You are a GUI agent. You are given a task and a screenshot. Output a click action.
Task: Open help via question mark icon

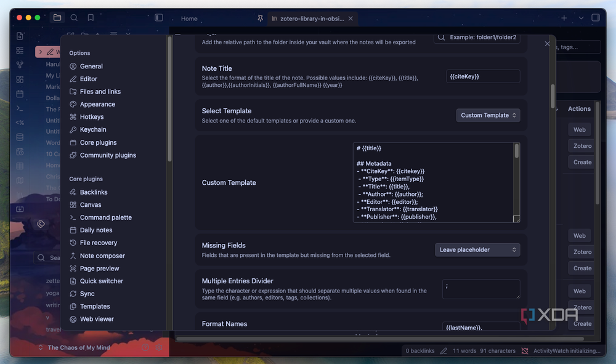(x=145, y=347)
